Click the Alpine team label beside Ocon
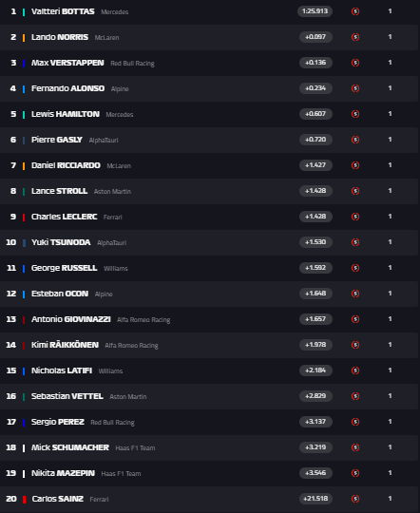420x513 pixels. click(x=104, y=294)
